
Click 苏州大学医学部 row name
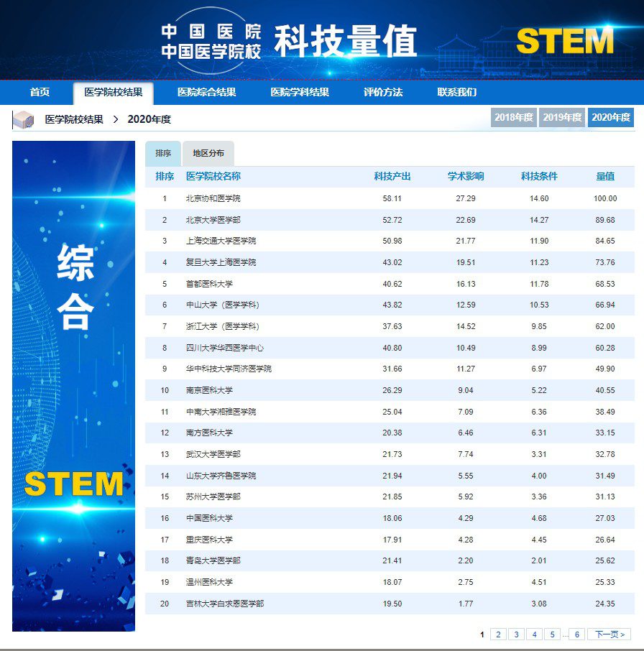click(213, 497)
